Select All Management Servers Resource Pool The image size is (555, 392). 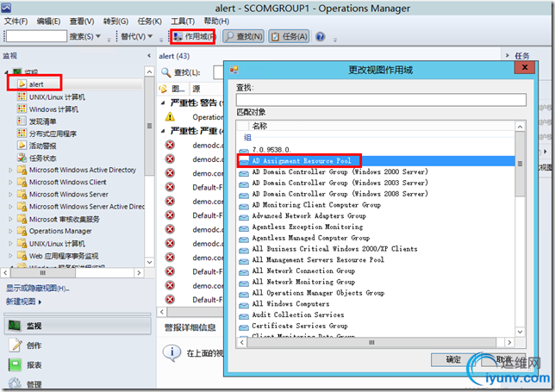tap(318, 259)
